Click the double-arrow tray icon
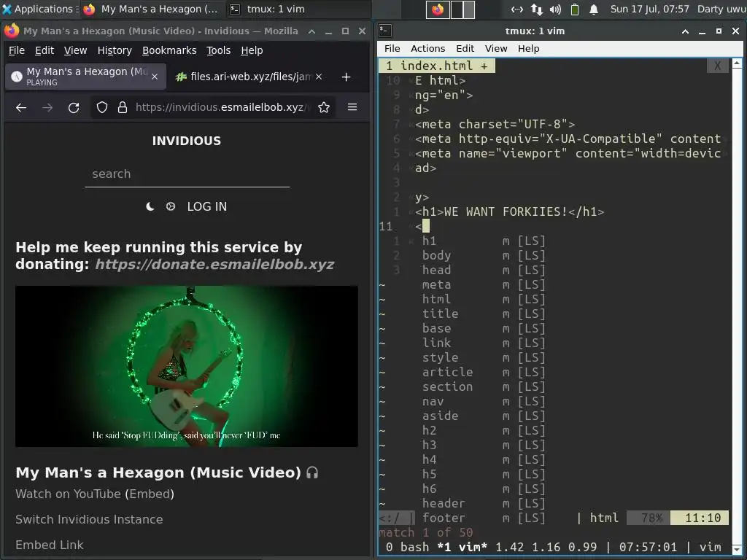The width and height of the screenshot is (747, 560). [517, 9]
